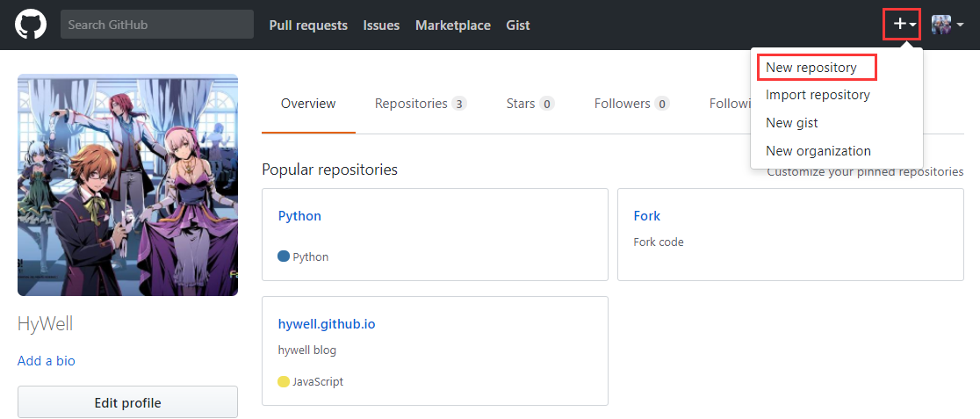Click the JavaScript language color dot
Screen dimensions: 980x419
(283, 381)
